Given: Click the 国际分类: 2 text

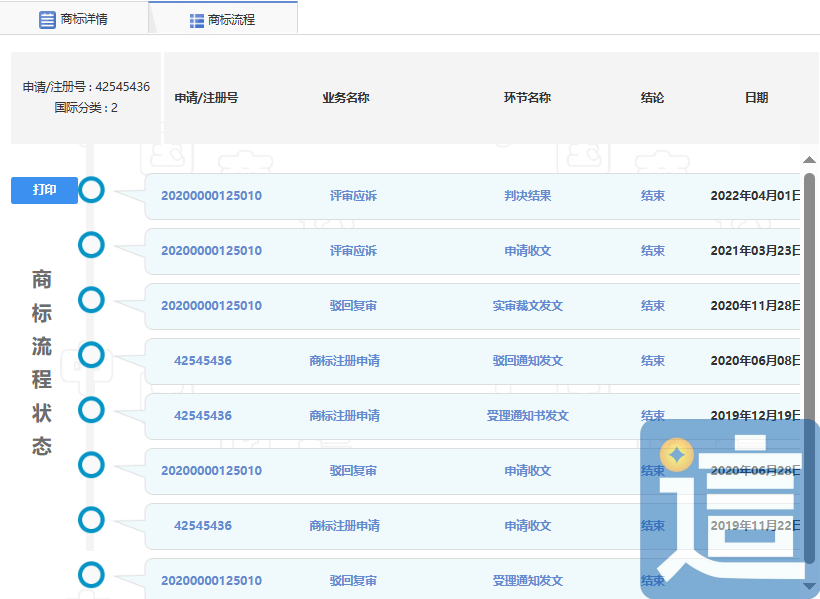Looking at the screenshot, I should click(x=86, y=108).
